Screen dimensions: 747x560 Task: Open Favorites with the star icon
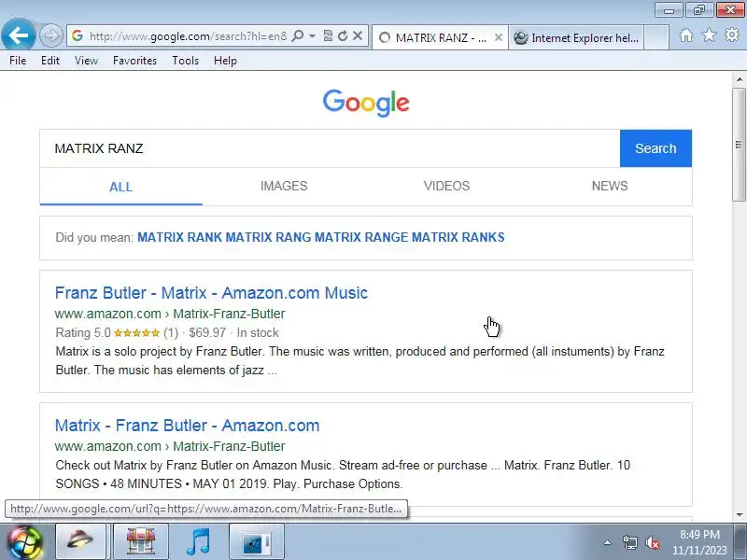coord(710,35)
